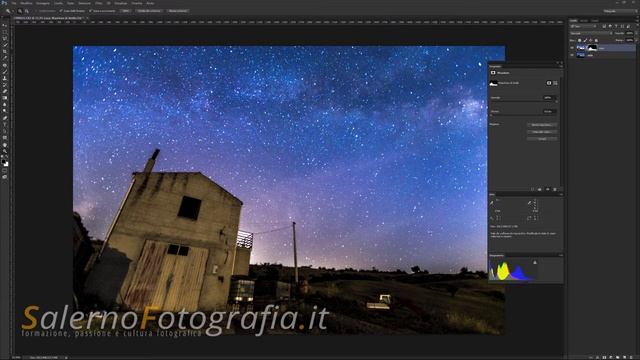Select the Rectangular Marquee tool

[x=4, y=31]
